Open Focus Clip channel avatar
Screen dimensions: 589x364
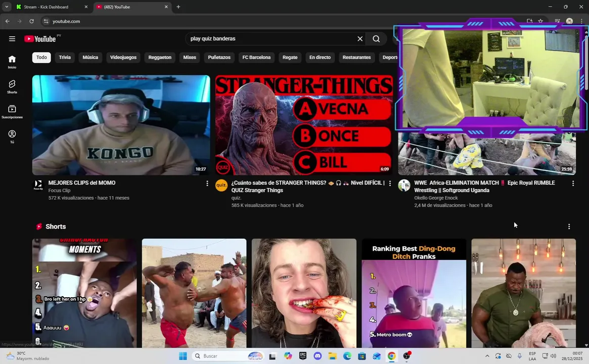38,185
